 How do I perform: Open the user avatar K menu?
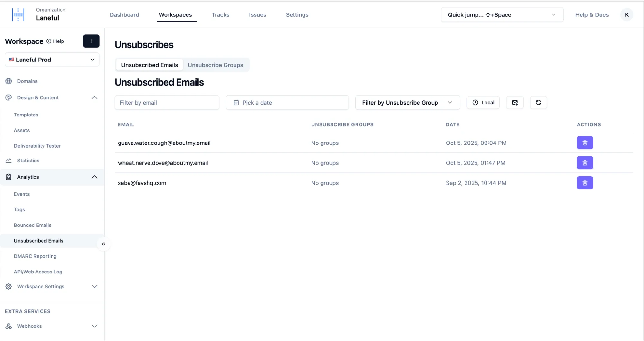(x=627, y=15)
